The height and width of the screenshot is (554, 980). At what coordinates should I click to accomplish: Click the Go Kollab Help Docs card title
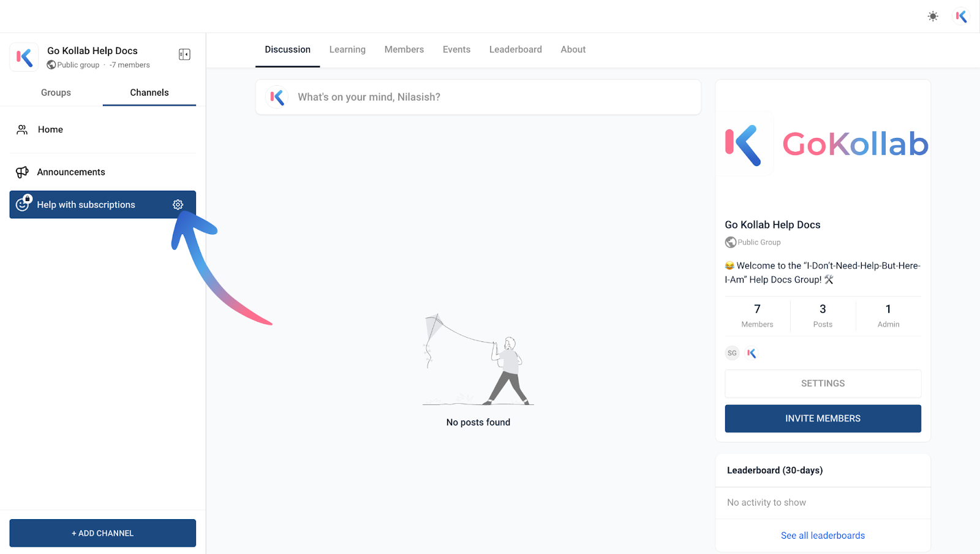tap(773, 225)
